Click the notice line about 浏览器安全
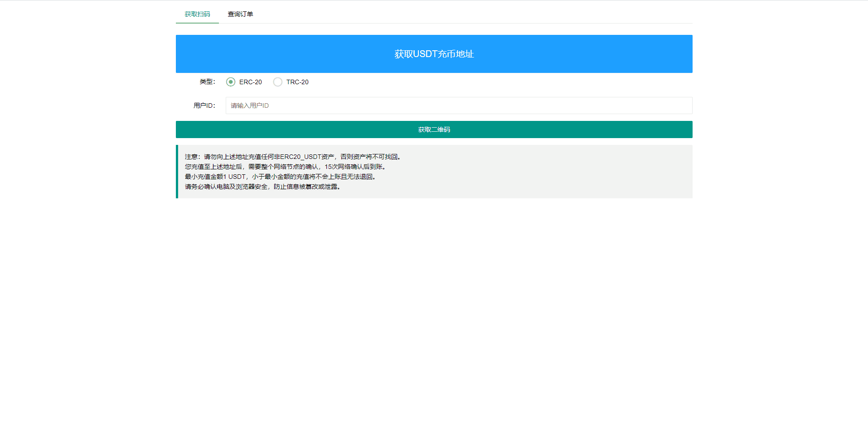Viewport: 868px width, 422px height. [263, 187]
